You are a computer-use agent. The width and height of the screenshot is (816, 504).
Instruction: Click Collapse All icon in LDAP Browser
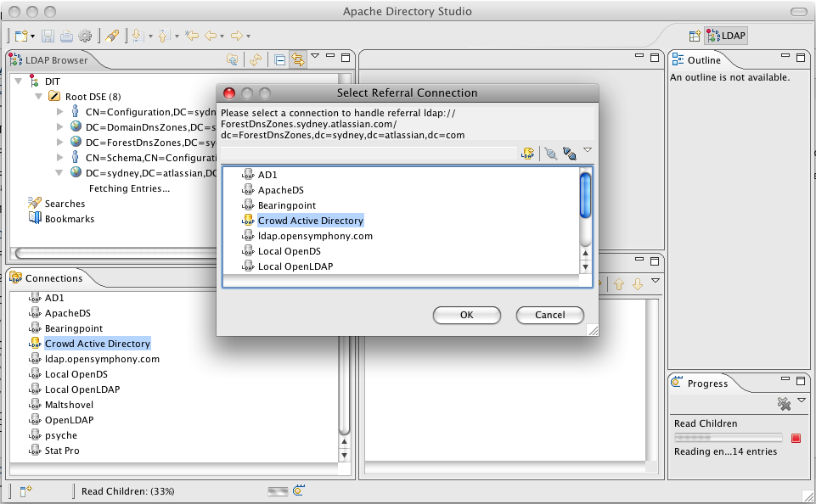click(x=280, y=59)
